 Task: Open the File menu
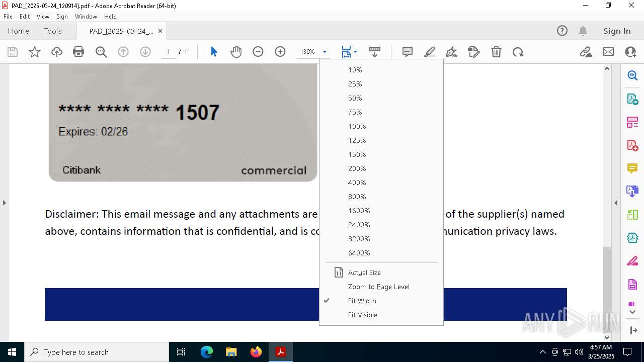(x=8, y=17)
